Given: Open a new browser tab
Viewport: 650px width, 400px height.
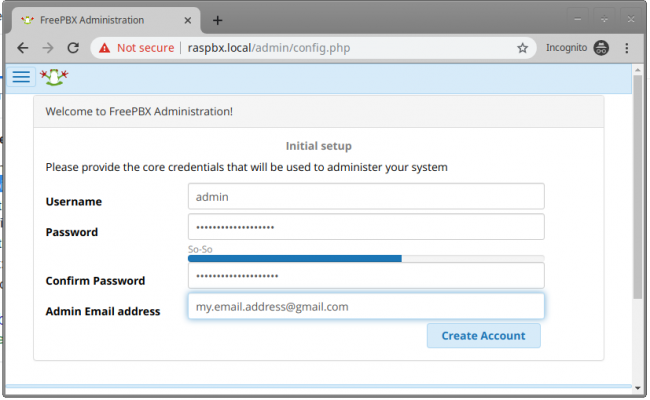Looking at the screenshot, I should (217, 20).
